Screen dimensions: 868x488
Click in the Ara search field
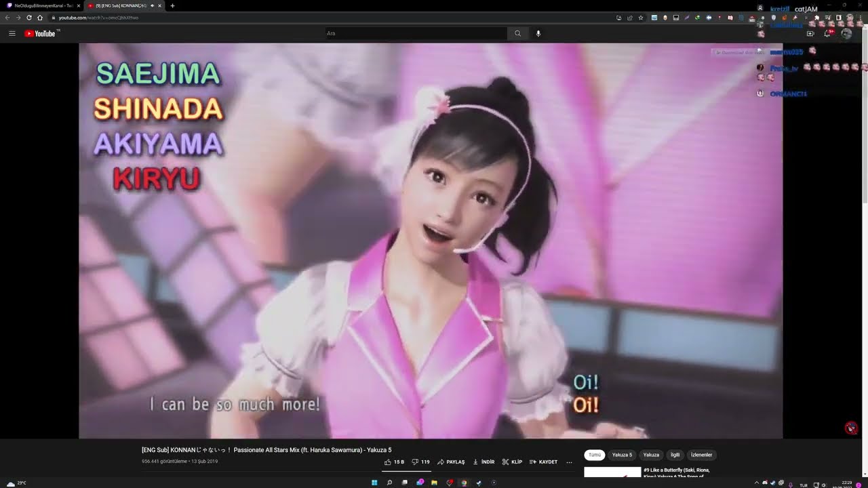[415, 33]
